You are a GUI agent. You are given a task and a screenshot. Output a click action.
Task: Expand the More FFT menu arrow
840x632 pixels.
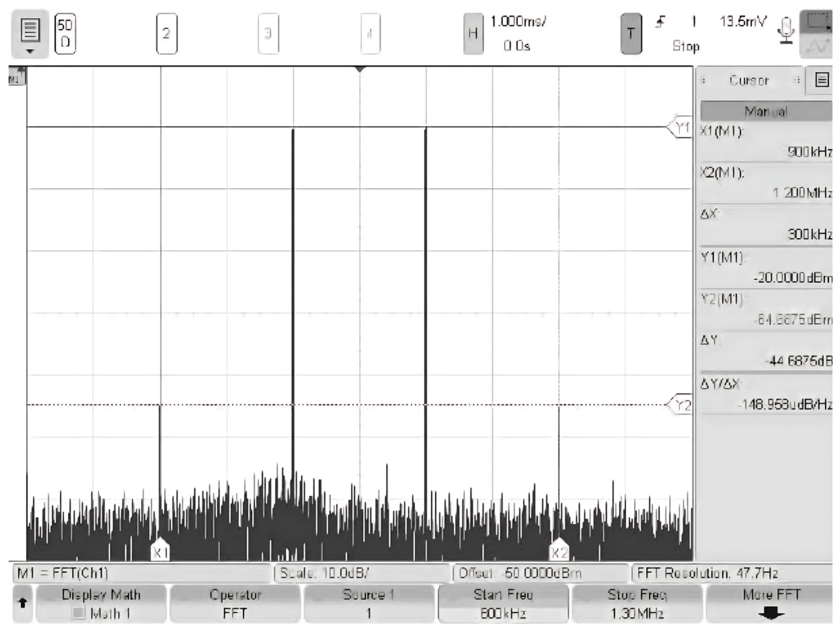point(771,613)
